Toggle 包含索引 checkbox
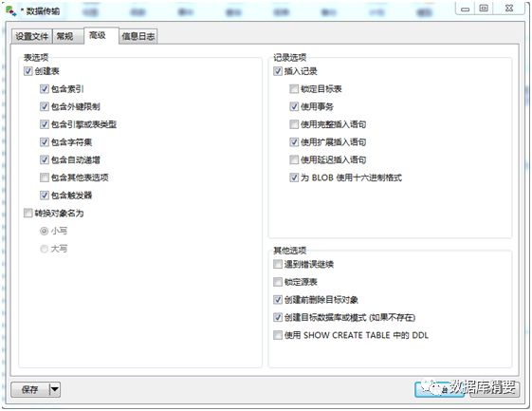Screen dimensions: 532x411 pos(45,89)
